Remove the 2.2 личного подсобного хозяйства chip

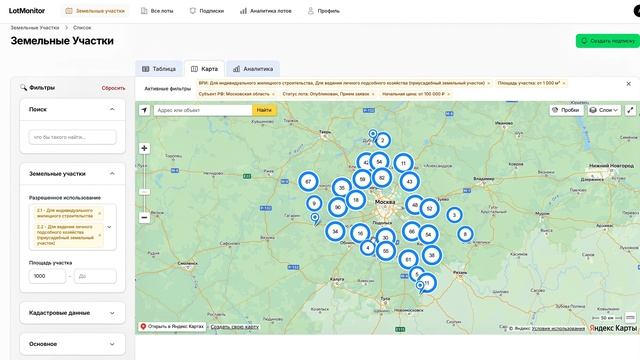pos(100,235)
